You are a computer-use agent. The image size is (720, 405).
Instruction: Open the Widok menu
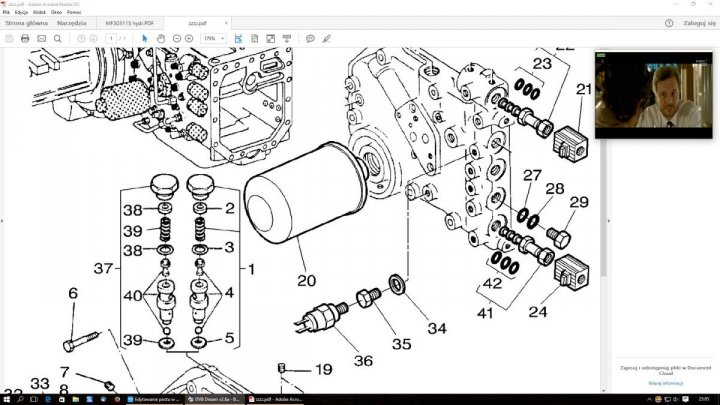click(x=41, y=11)
